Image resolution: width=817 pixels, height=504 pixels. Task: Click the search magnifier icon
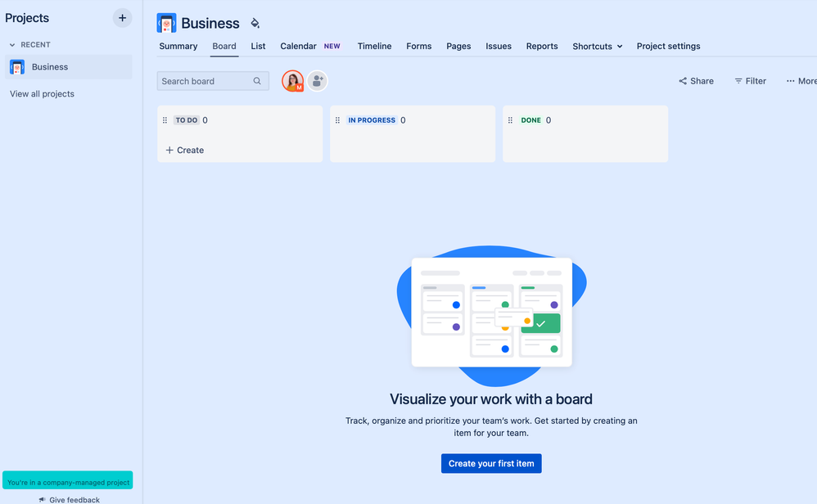point(257,81)
